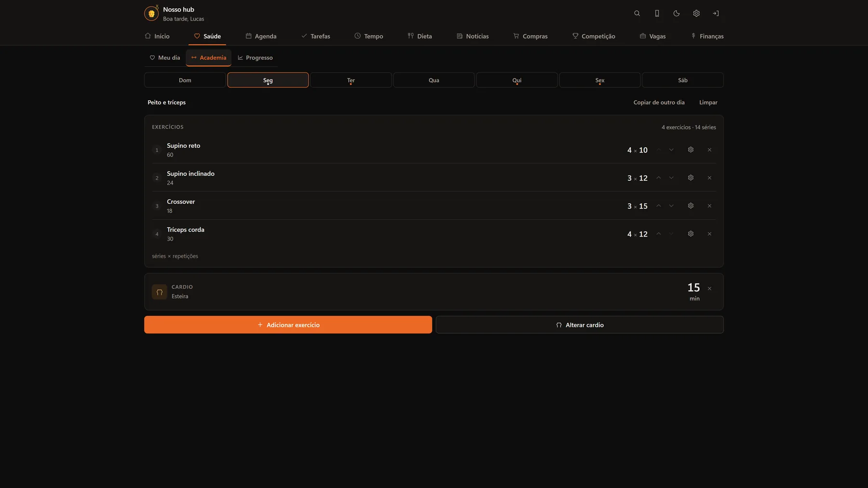
Task: Switch to the Progresso tab
Action: [x=255, y=58]
